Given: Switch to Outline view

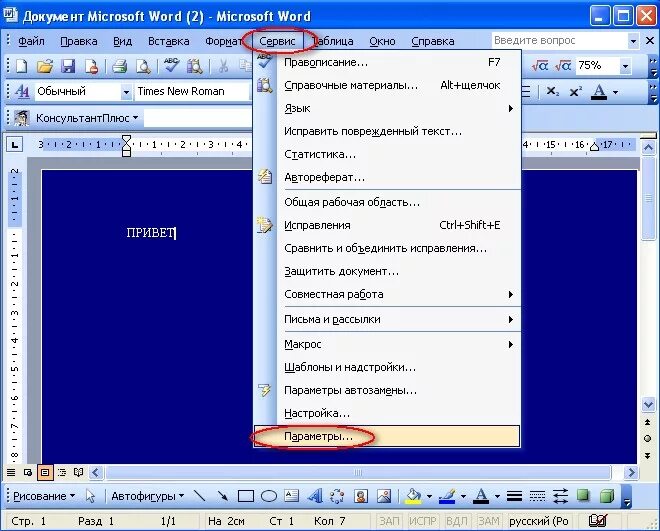Looking at the screenshot, I should 62,473.
